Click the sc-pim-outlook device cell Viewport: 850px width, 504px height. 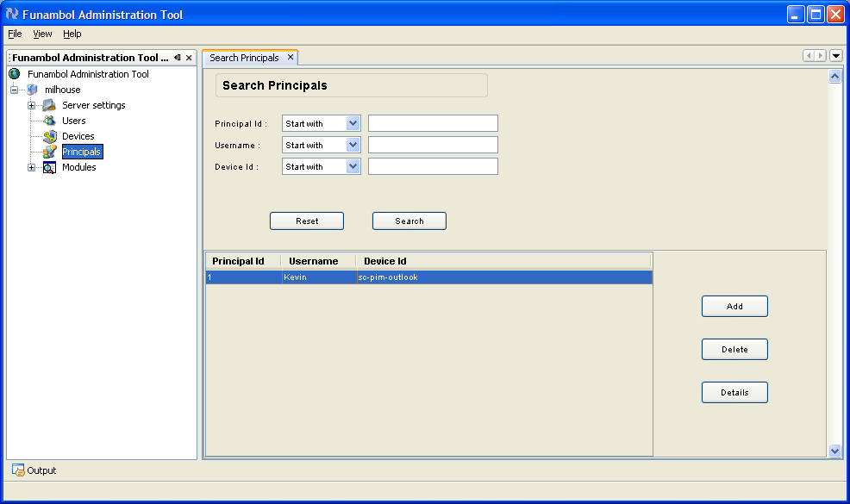click(504, 277)
